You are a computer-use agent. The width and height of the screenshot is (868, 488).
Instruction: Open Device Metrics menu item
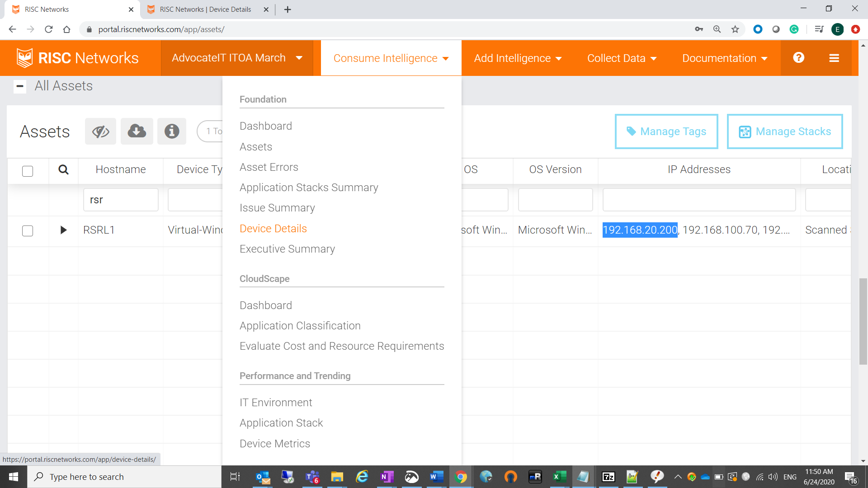point(275,444)
